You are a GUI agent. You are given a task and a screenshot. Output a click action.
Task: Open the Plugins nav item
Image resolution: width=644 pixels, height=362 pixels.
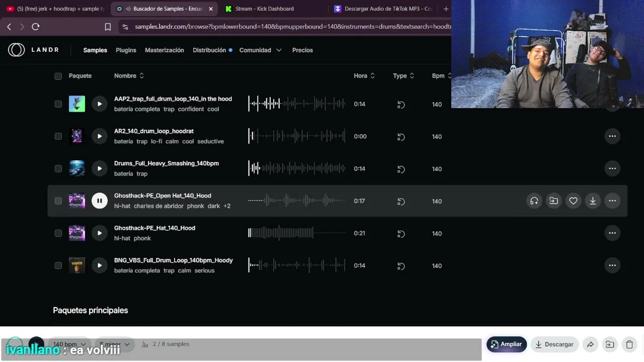[x=126, y=50]
